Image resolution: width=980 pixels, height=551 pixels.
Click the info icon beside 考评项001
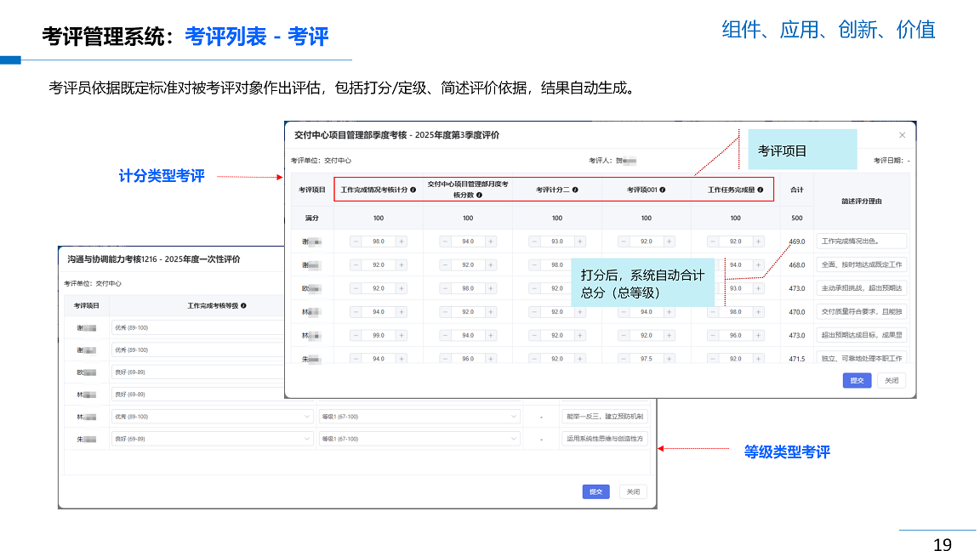663,190
